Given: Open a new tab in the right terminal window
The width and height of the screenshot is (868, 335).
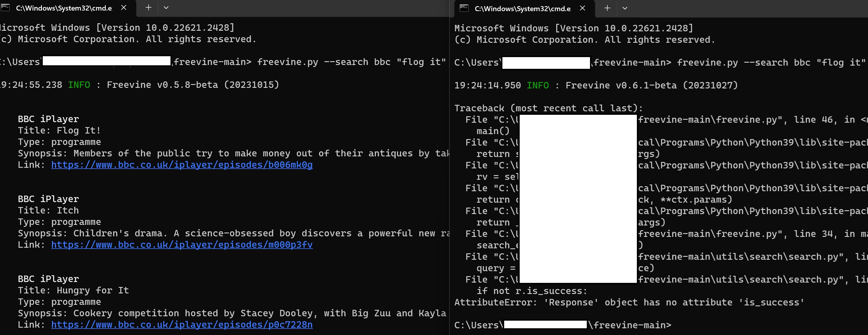Looking at the screenshot, I should coord(607,8).
